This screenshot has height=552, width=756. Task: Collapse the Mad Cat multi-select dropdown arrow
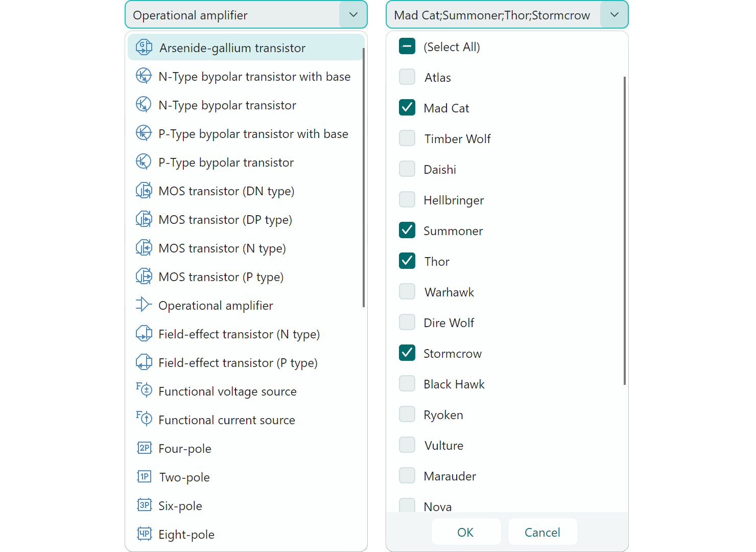pos(614,15)
